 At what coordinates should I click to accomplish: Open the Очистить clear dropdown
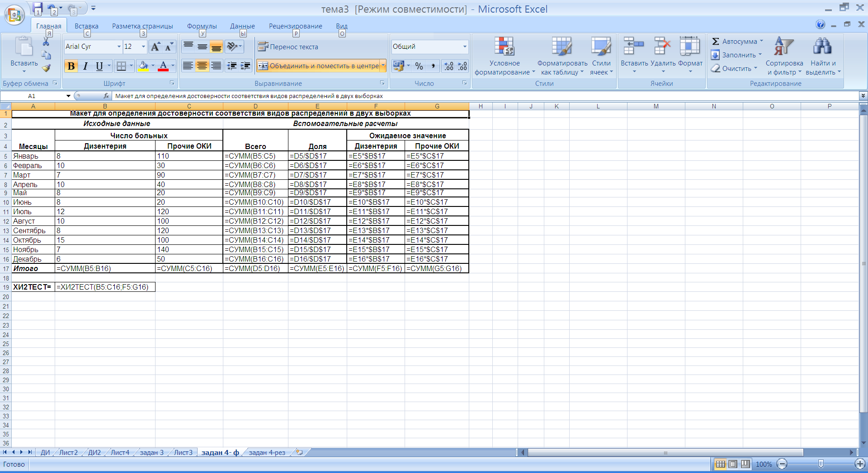pyautogui.click(x=734, y=69)
